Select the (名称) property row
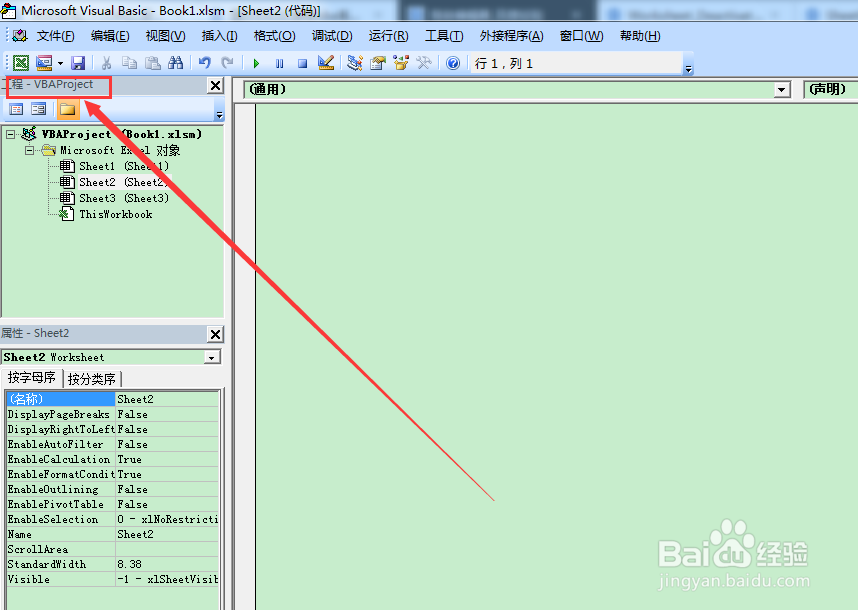The image size is (858, 610). click(112, 399)
